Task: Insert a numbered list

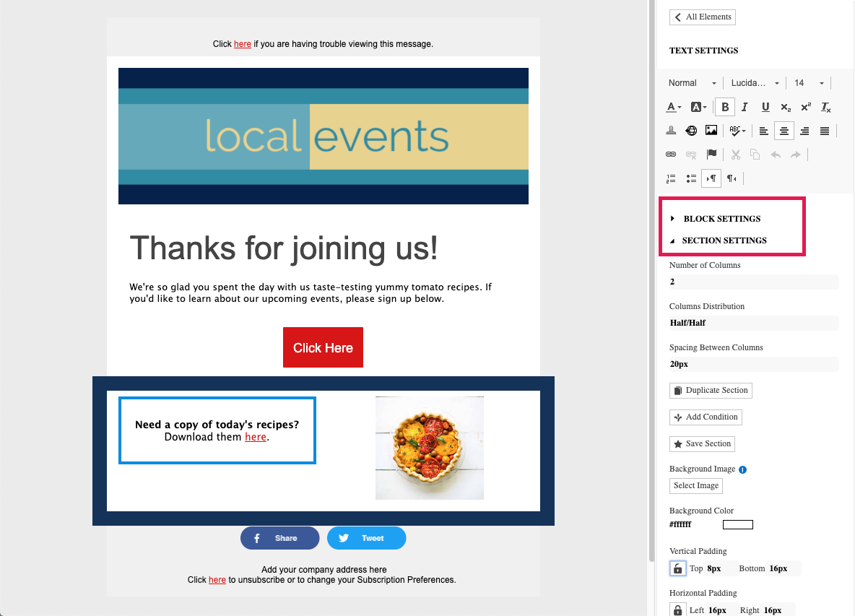Action: [x=672, y=178]
